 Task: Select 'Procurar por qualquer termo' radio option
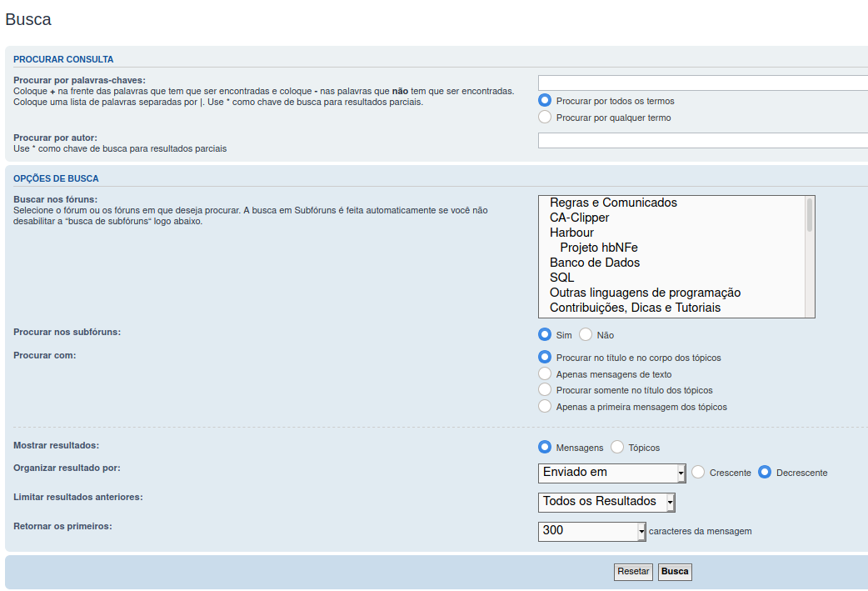coord(545,118)
